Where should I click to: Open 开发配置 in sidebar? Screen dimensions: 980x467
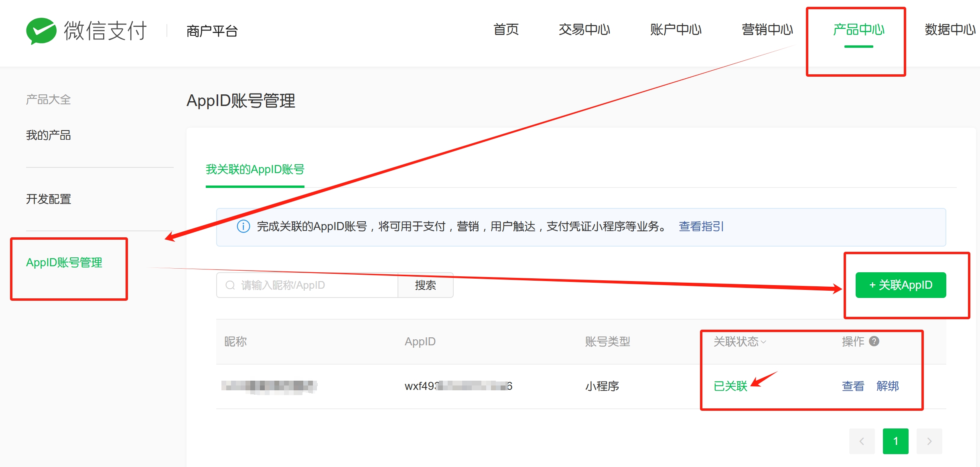click(49, 199)
